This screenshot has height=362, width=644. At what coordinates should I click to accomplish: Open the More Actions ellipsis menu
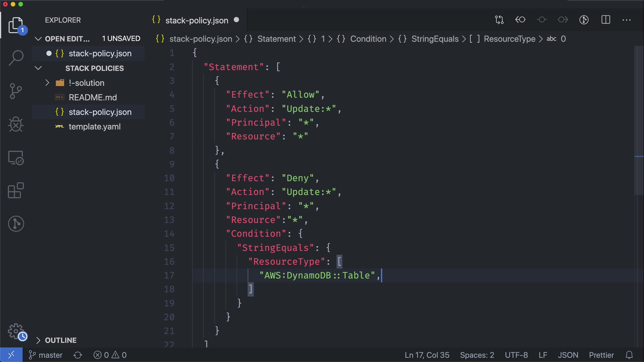click(x=626, y=20)
